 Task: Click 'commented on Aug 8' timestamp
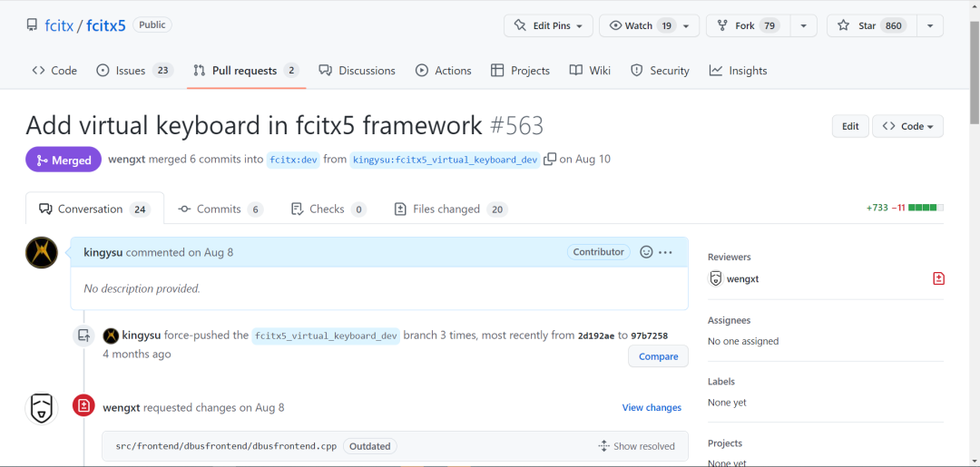tap(180, 252)
